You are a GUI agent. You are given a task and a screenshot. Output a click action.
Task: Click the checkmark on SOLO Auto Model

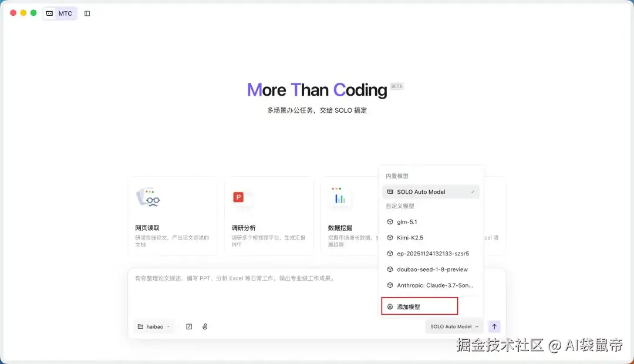click(x=473, y=192)
